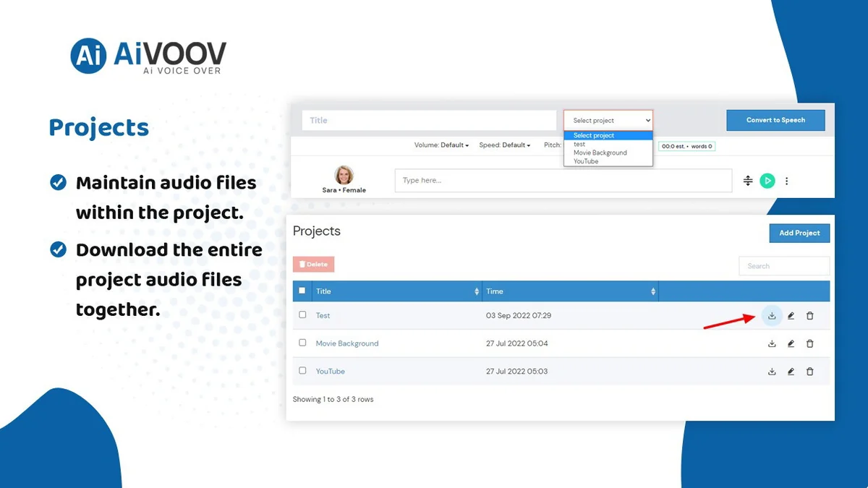868x488 pixels.
Task: Play the voice preview with green button
Action: click(x=767, y=181)
